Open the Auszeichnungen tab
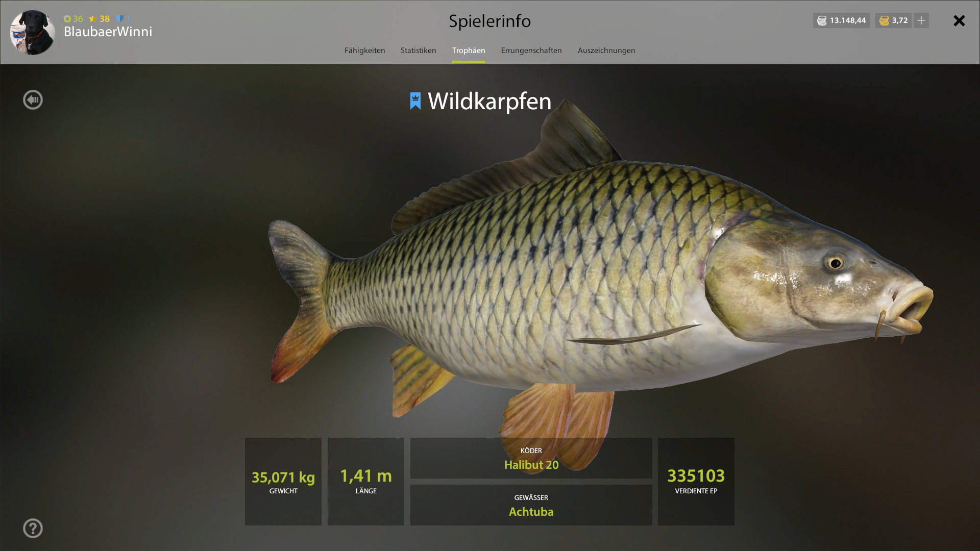The height and width of the screenshot is (551, 980). click(x=606, y=51)
